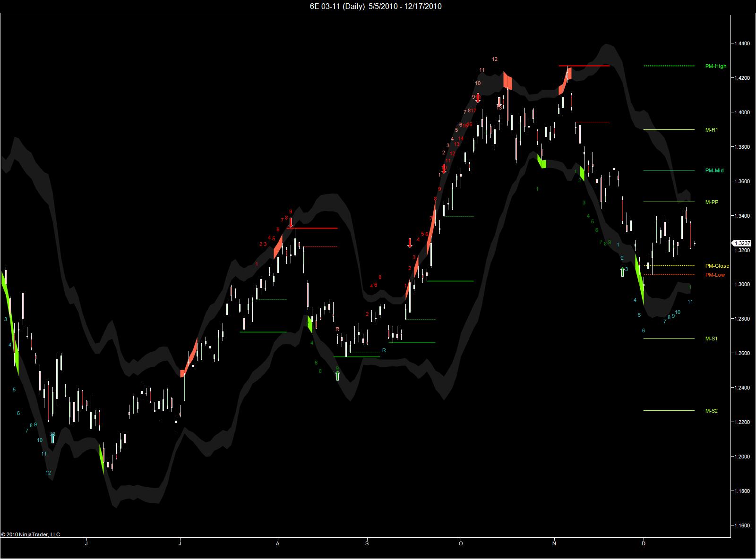This screenshot has height=559, width=756.
Task: Select the PM-Mid level label
Action: click(714, 170)
